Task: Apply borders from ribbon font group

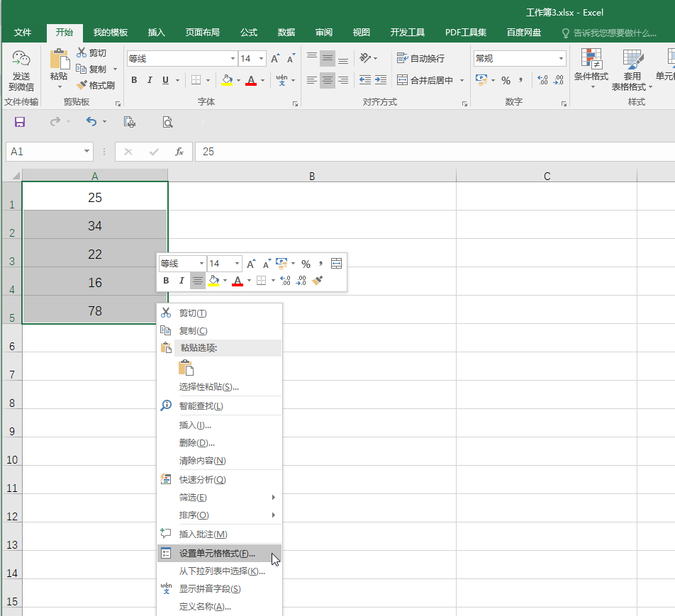Action: [x=196, y=80]
